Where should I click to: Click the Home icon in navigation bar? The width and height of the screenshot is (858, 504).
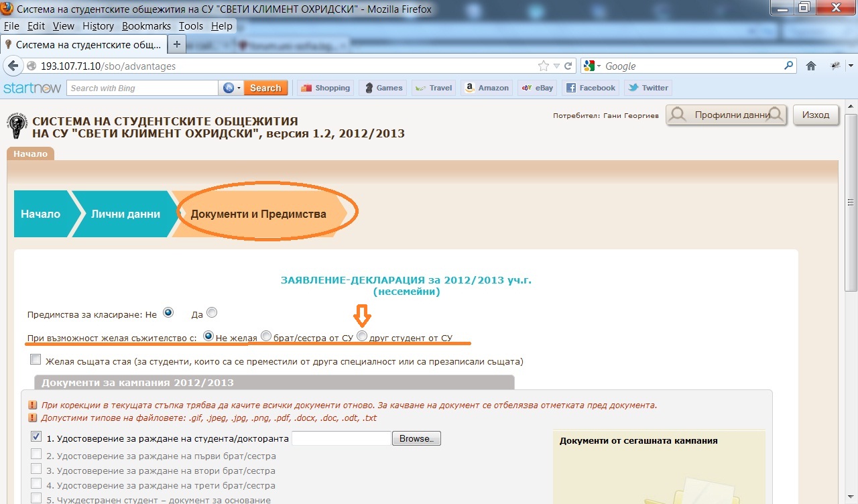coord(811,66)
